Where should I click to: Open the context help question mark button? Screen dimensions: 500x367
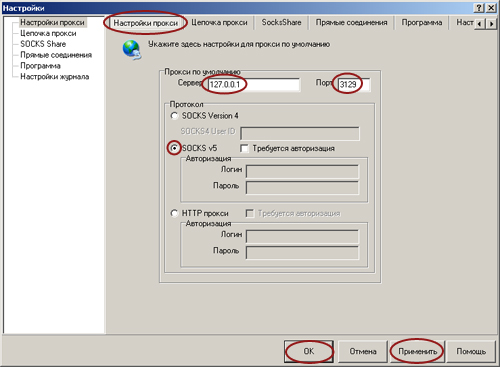479,8
